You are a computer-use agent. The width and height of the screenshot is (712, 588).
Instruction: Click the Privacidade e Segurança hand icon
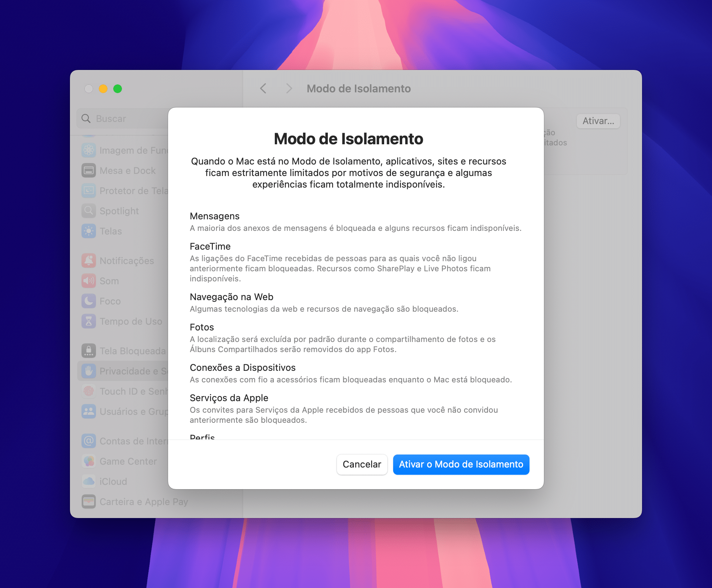point(89,371)
